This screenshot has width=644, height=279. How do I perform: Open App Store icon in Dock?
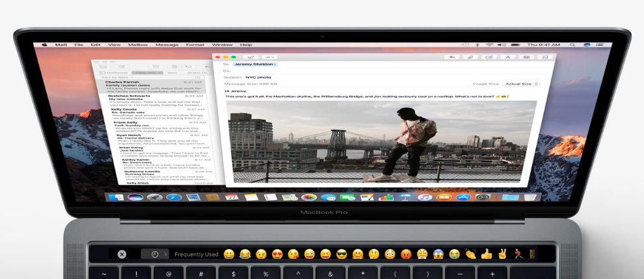[x=463, y=197]
